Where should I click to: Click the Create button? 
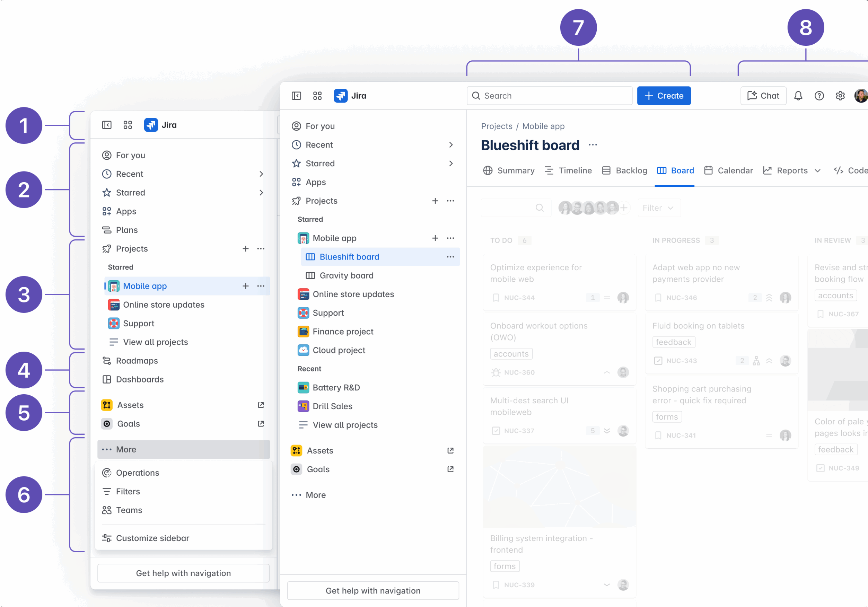pos(664,96)
